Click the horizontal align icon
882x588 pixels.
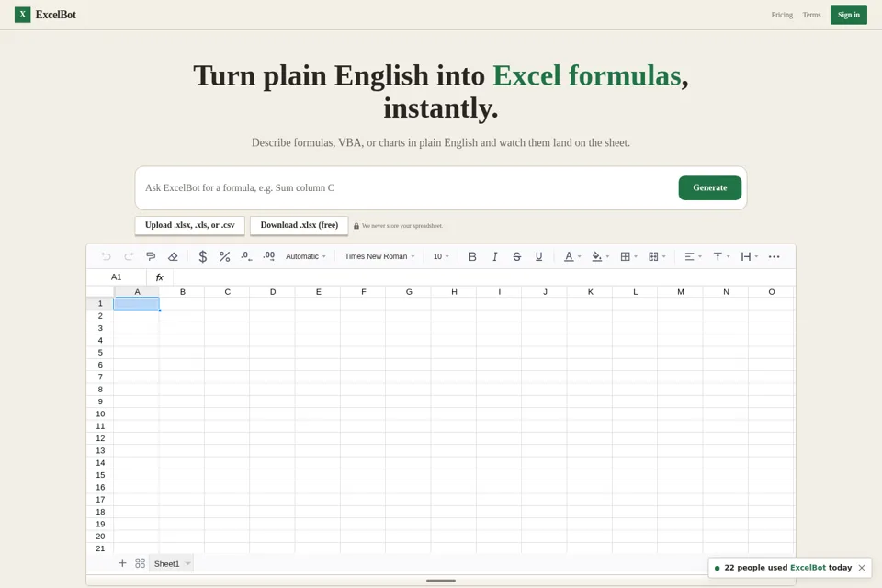click(x=689, y=256)
